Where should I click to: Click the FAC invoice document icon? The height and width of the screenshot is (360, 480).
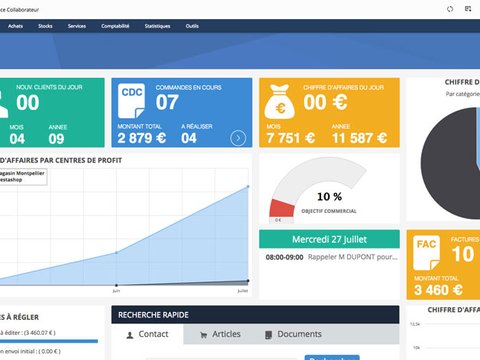(x=426, y=253)
